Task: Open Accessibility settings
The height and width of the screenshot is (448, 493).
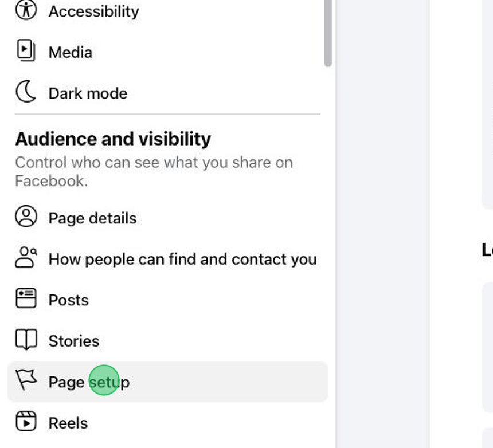Action: (x=93, y=11)
